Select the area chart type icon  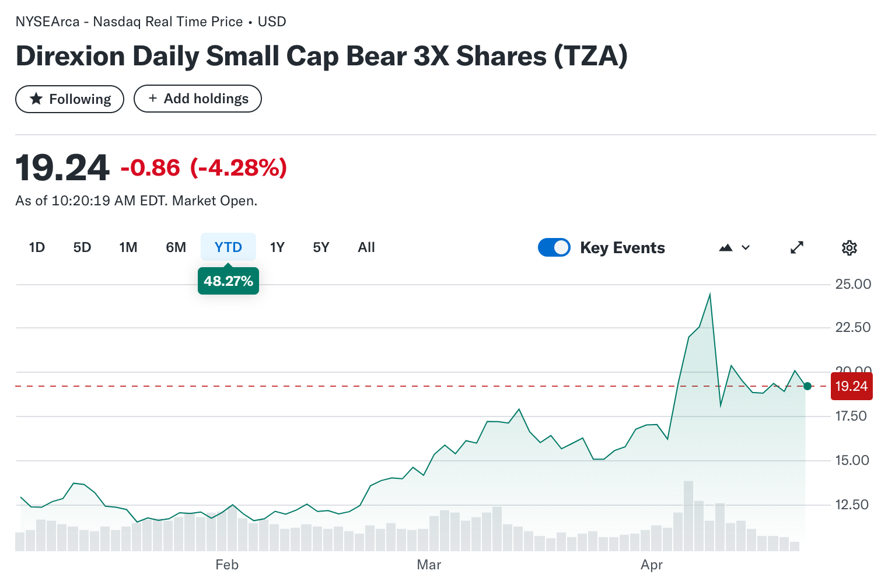pos(725,247)
